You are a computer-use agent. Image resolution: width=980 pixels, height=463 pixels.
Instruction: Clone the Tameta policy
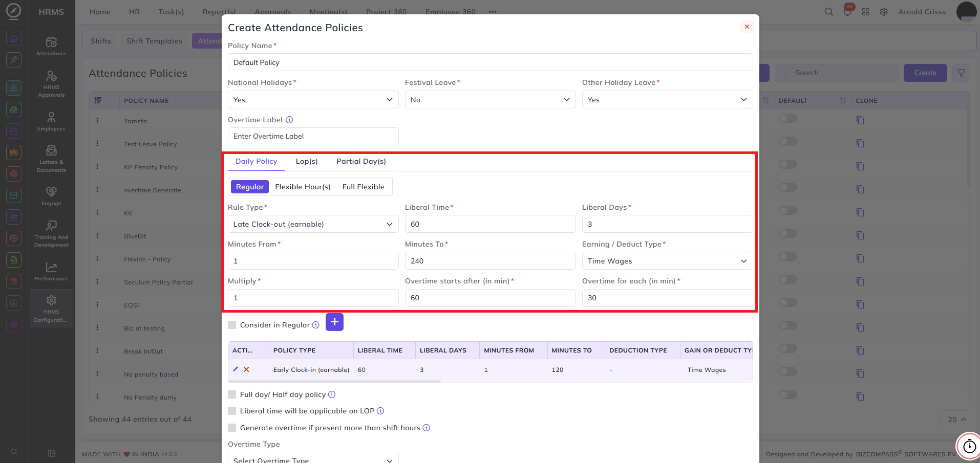point(860,120)
